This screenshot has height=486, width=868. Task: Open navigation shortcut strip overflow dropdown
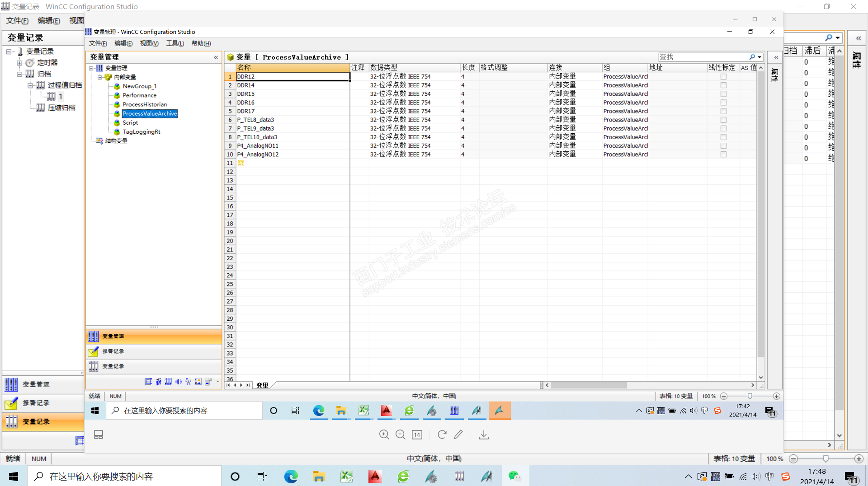point(217,382)
